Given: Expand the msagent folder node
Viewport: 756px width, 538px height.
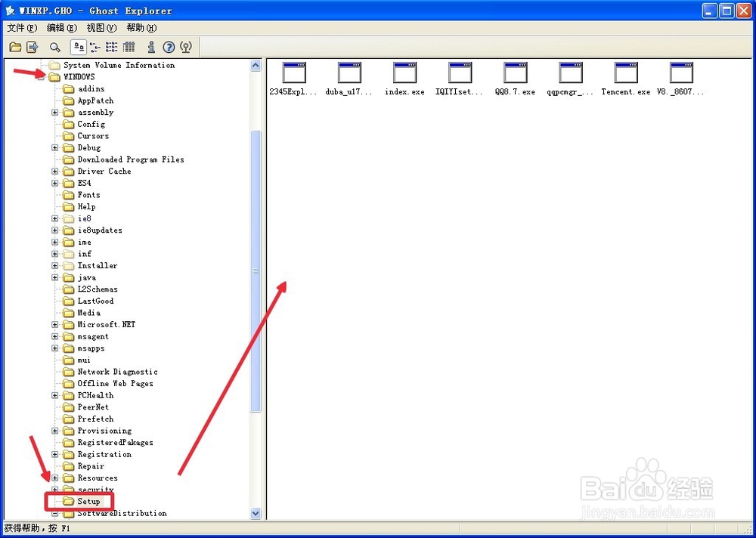Looking at the screenshot, I should (55, 336).
